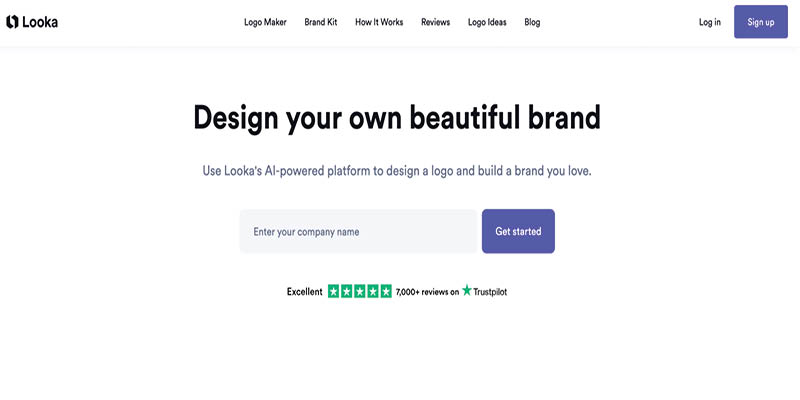
Task: Visit the Blog link
Action: [x=532, y=22]
